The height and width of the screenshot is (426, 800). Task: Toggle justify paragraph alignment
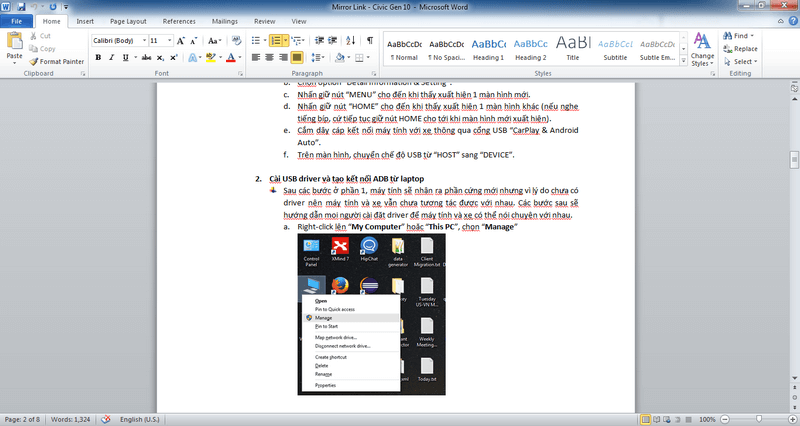pos(298,58)
